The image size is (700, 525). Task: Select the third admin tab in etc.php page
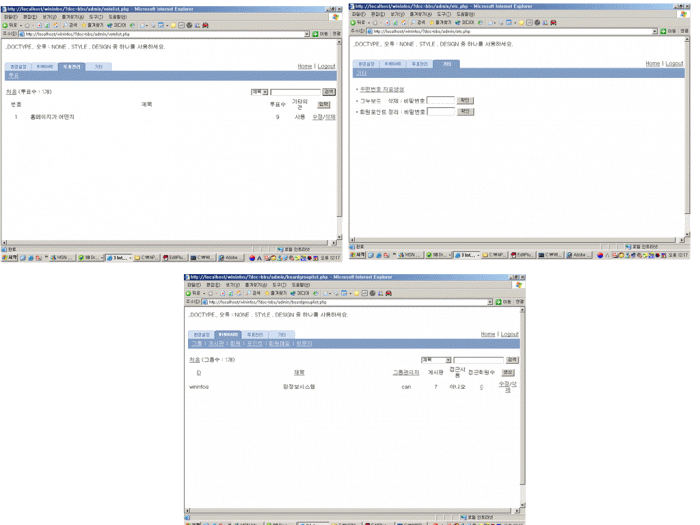[x=419, y=64]
